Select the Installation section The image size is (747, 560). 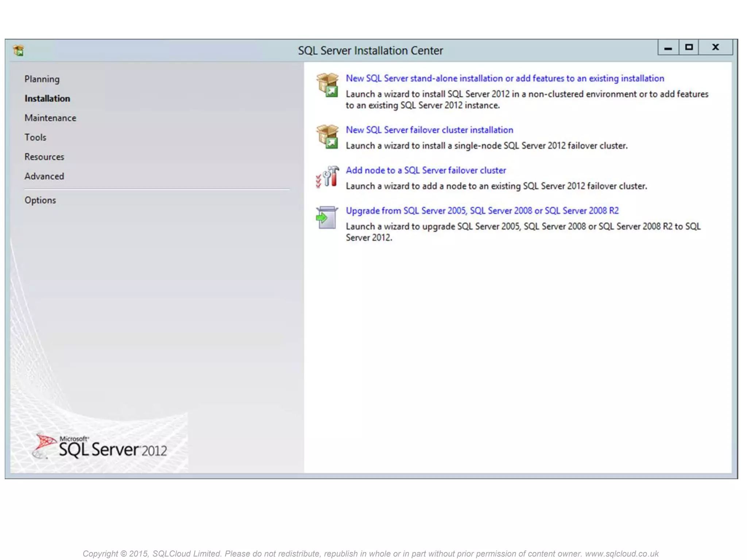click(x=47, y=98)
